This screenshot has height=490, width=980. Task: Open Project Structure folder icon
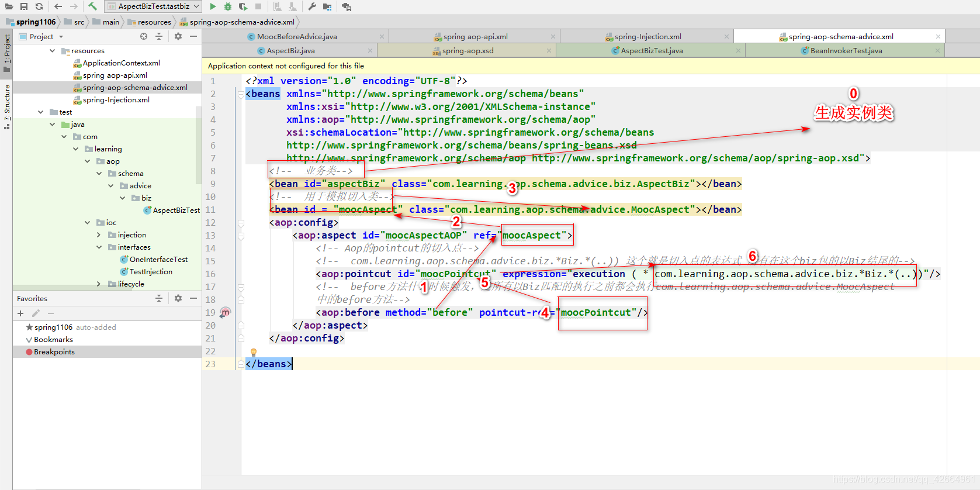pyautogui.click(x=327, y=6)
